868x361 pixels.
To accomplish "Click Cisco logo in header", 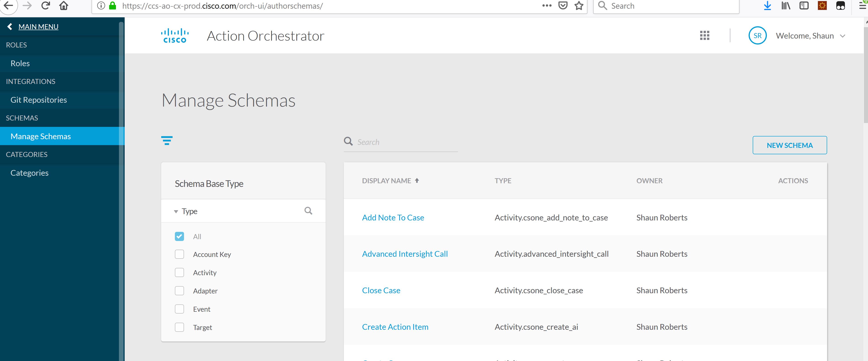I will tap(175, 35).
